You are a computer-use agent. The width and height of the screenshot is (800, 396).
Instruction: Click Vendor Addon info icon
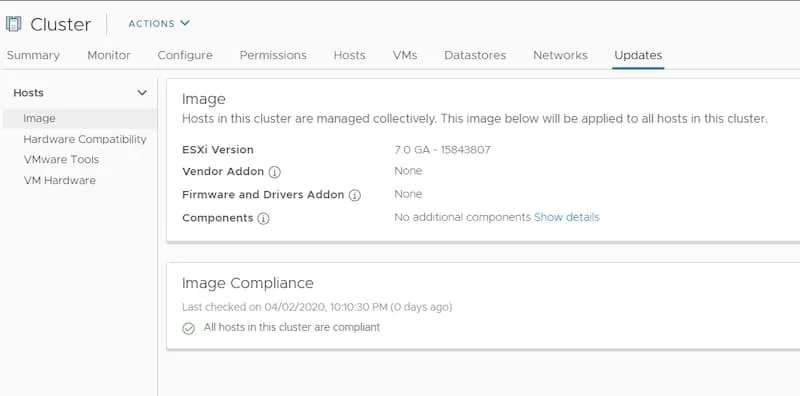coord(274,172)
